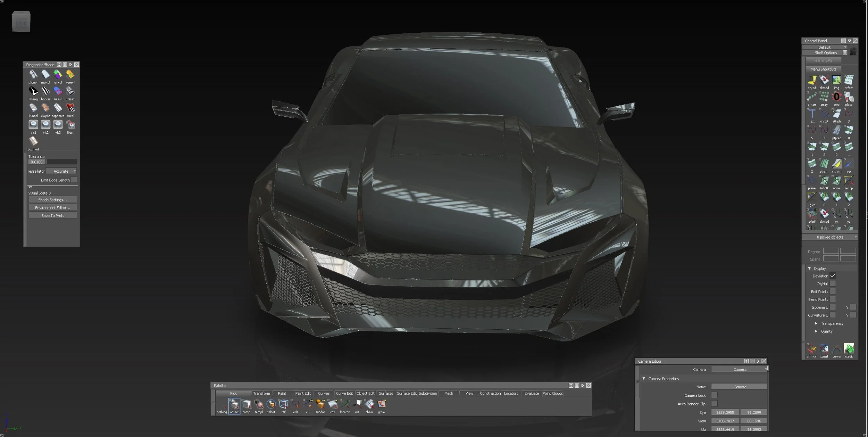Enable the Cv/Hull display checkbox
This screenshot has height=437, width=868.
click(833, 284)
